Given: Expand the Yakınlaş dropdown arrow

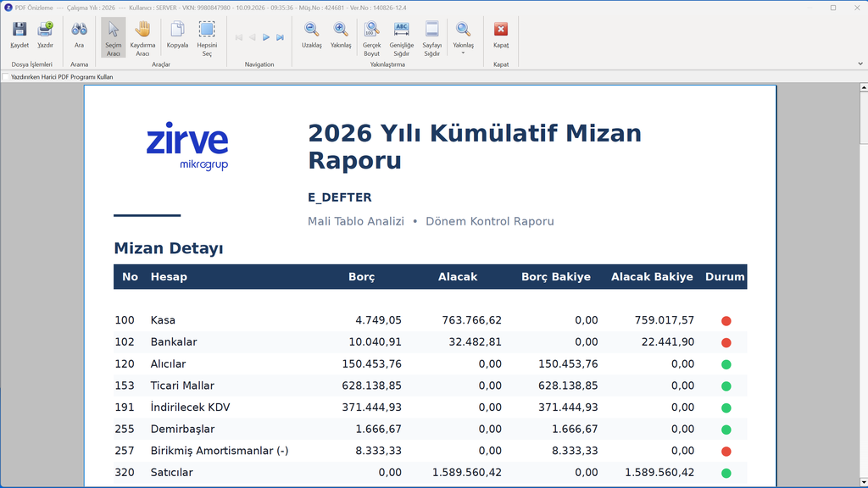Looking at the screenshot, I should coord(463,53).
